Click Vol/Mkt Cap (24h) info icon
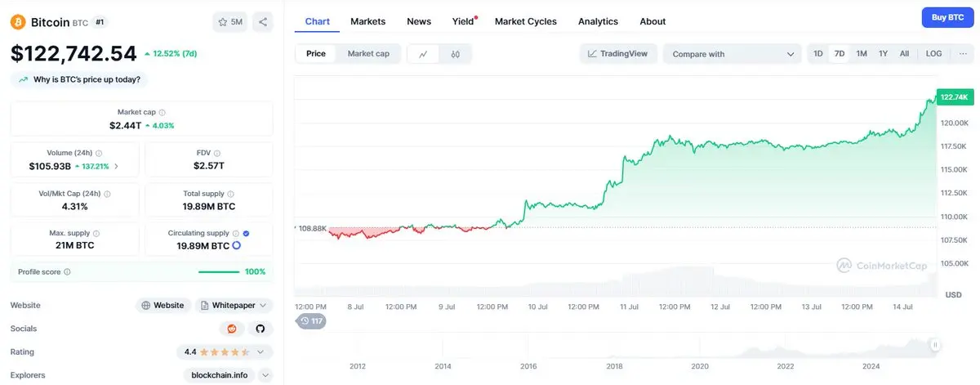 (107, 194)
